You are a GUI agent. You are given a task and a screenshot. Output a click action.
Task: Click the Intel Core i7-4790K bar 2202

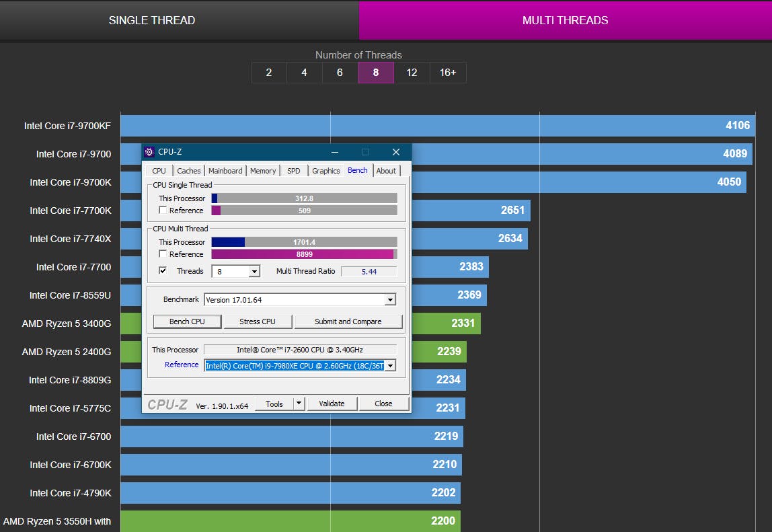pos(291,492)
